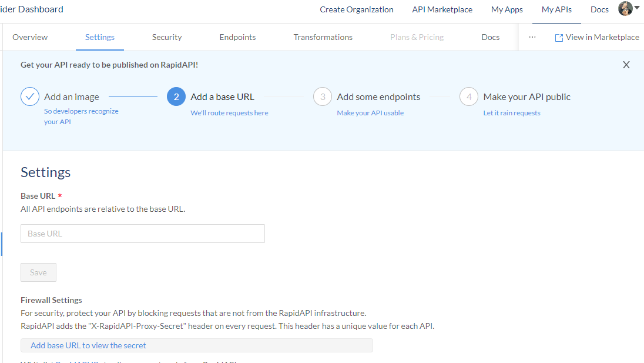
Task: Select step 4 circle for Make your API public
Action: [469, 96]
